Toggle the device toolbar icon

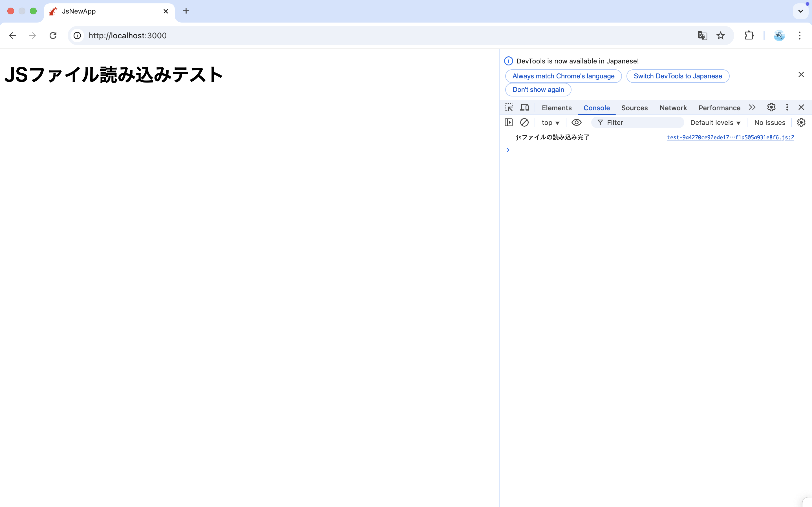524,107
